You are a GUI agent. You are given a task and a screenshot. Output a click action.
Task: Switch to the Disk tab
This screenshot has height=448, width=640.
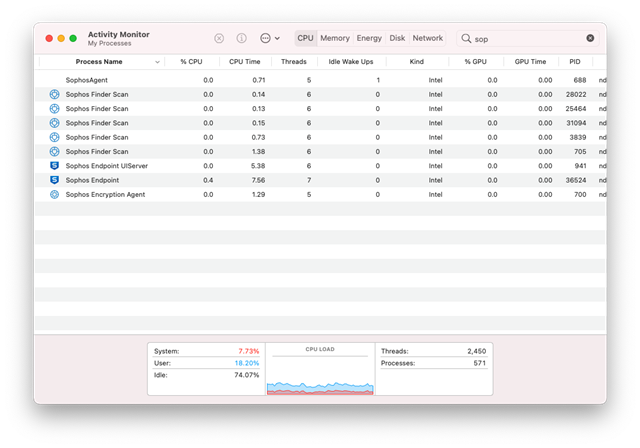[397, 38]
